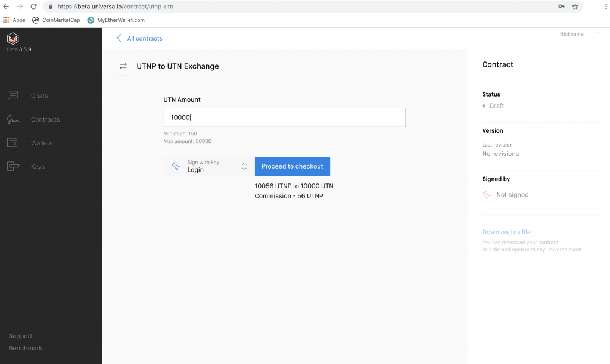Click the Keys icon in sidebar
The image size is (610, 364).
tap(13, 166)
